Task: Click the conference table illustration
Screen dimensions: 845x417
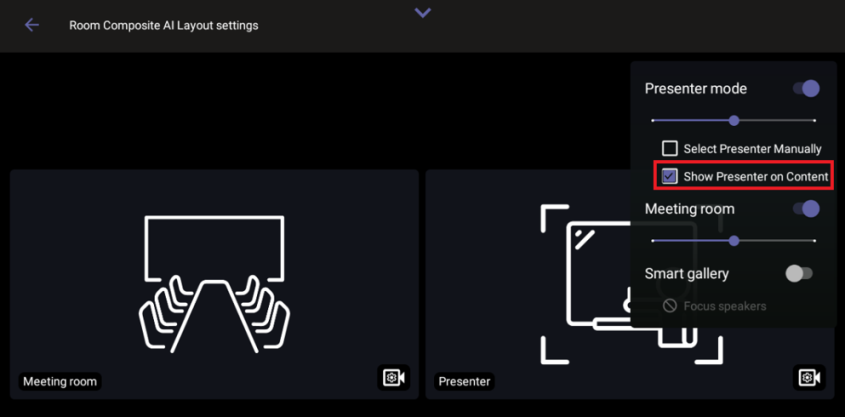Action: pos(214,283)
